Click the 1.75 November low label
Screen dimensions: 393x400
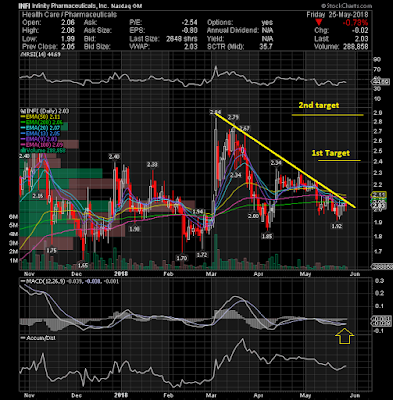tap(51, 250)
